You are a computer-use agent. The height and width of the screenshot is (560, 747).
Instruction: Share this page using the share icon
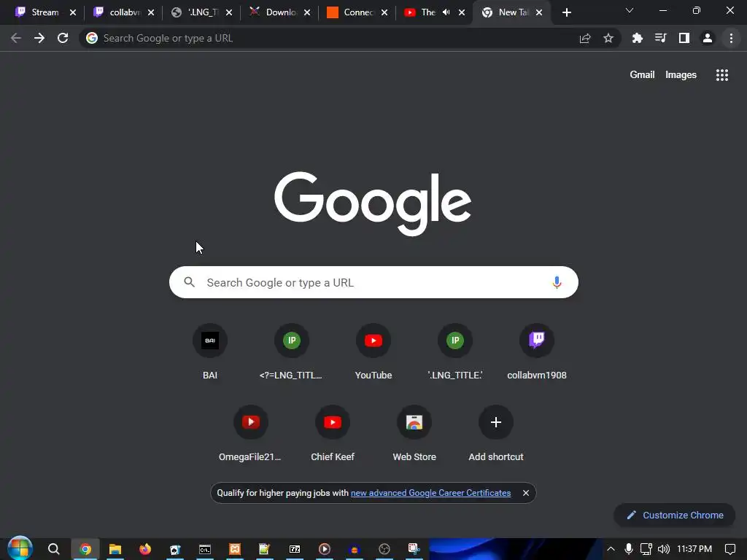[585, 38]
